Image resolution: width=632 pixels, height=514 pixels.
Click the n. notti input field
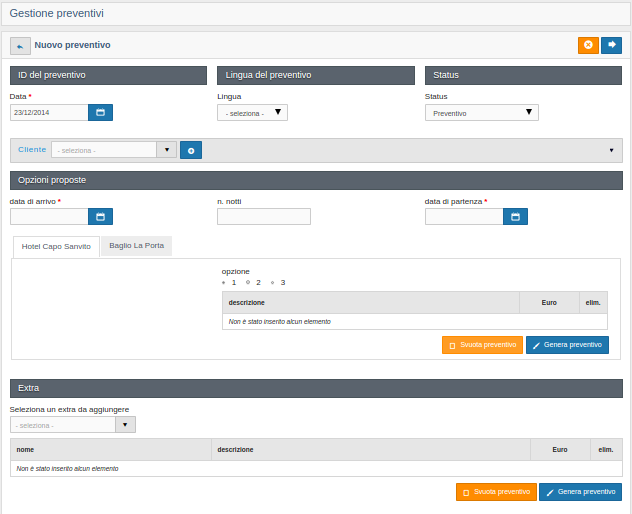[x=264, y=216]
